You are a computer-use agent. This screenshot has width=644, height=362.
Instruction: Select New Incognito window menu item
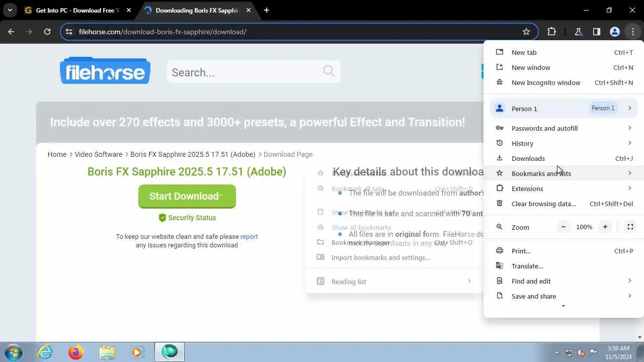tap(563, 82)
